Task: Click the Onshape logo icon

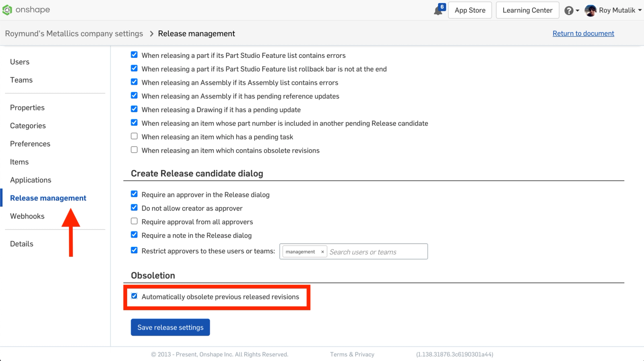Action: [7, 10]
